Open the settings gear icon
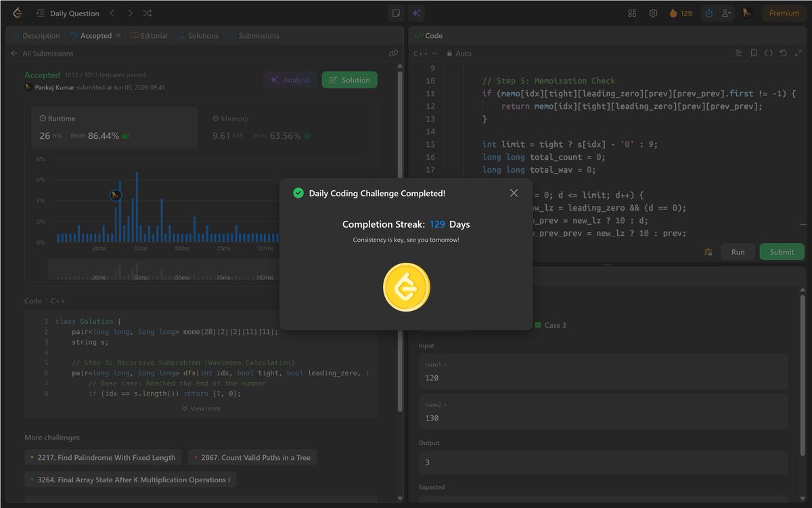This screenshot has height=508, width=812. [653, 13]
